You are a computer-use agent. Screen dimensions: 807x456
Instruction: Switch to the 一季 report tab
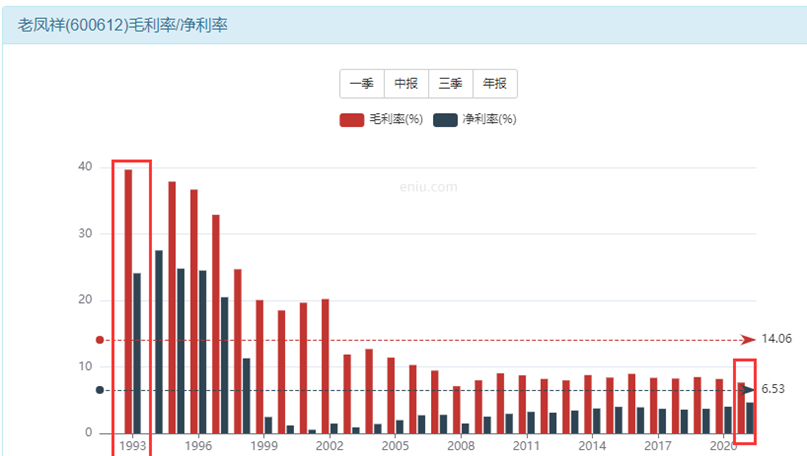[x=362, y=83]
